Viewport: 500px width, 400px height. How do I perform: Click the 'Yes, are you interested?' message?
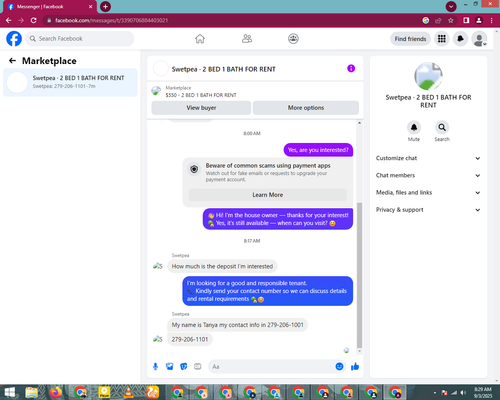(x=318, y=150)
